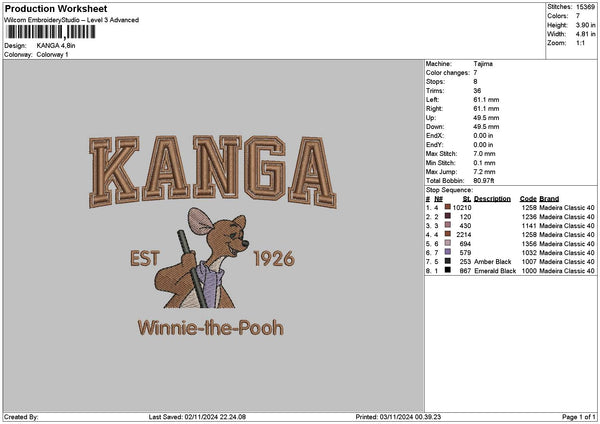
Task: Click the Height value 3.90 in
Action: tap(585, 25)
